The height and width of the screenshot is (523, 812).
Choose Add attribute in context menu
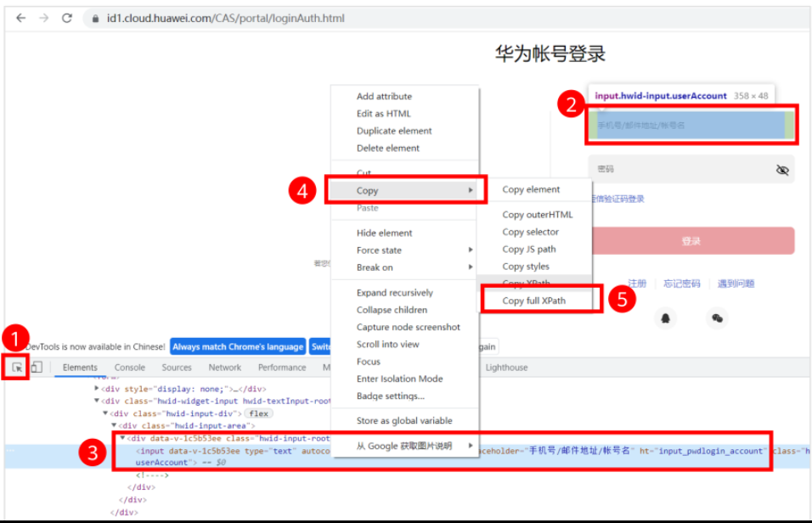384,96
